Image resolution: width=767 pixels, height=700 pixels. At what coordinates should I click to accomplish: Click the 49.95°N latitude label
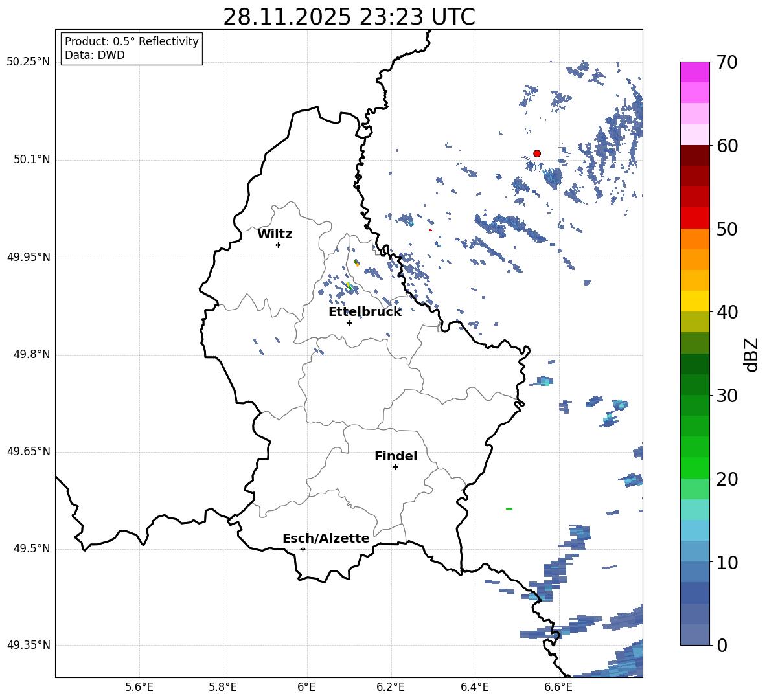point(29,257)
